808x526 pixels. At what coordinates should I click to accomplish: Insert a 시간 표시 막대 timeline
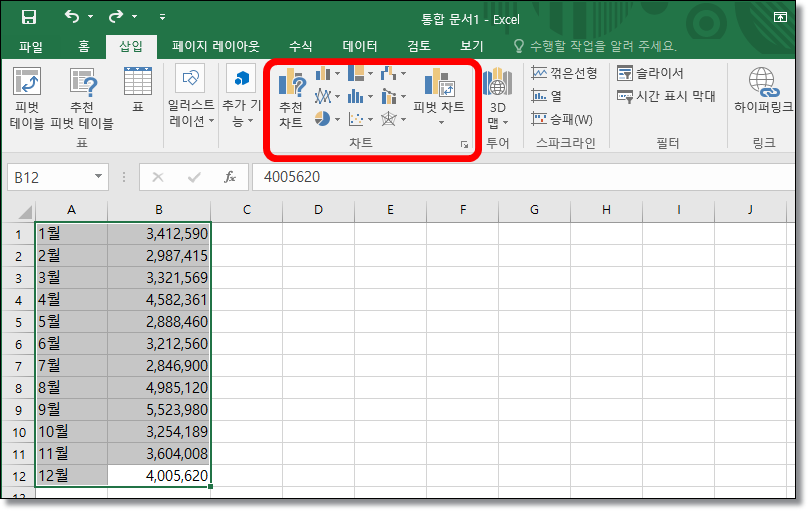click(666, 96)
